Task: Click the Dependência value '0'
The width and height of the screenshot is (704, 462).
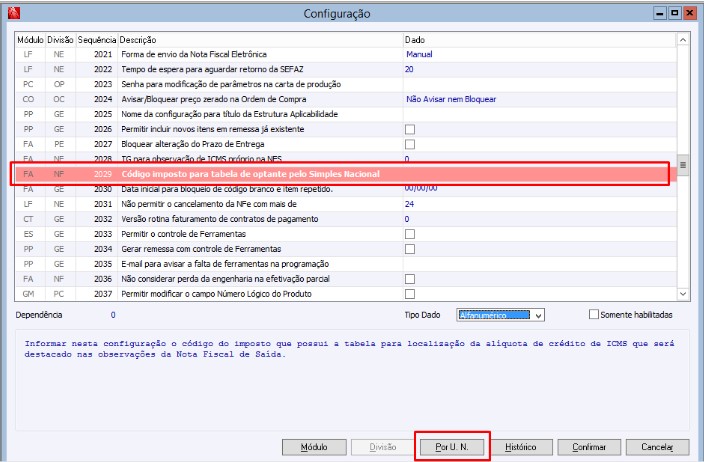Action: point(113,315)
